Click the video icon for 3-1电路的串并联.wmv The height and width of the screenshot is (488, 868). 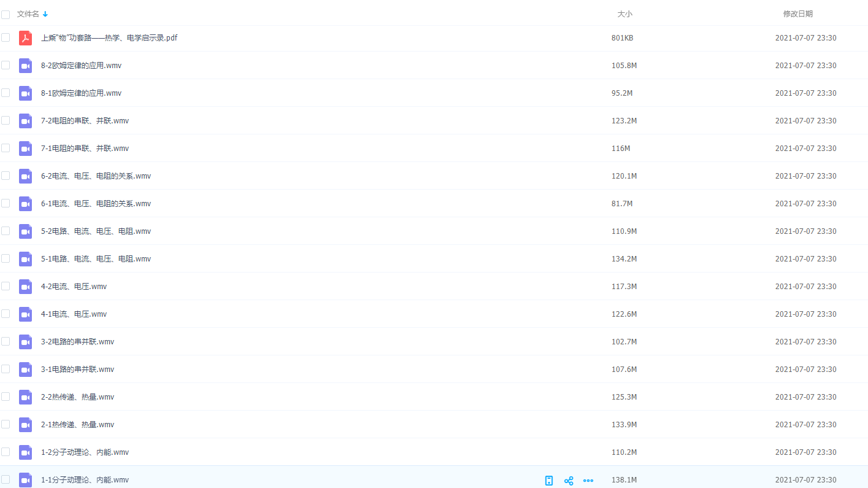click(x=25, y=370)
